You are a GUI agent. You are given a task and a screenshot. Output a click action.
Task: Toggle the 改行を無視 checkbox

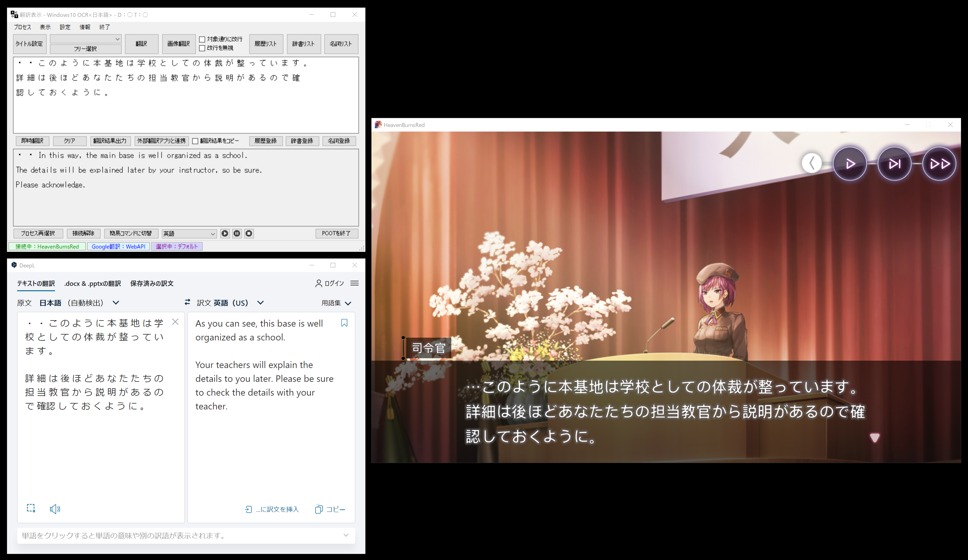pyautogui.click(x=202, y=48)
